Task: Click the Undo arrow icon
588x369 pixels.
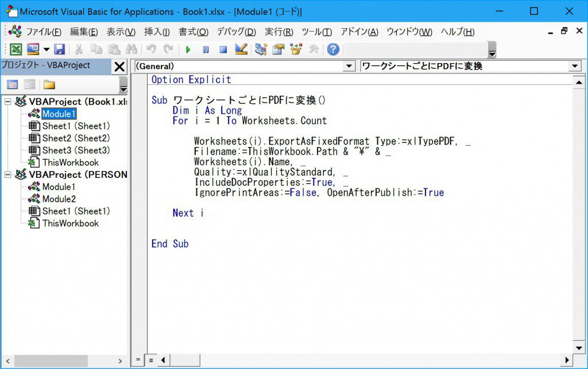Action: [151, 49]
